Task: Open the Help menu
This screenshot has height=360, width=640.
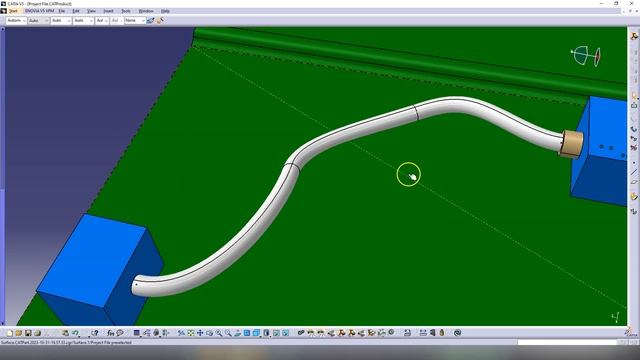Action: [165, 11]
